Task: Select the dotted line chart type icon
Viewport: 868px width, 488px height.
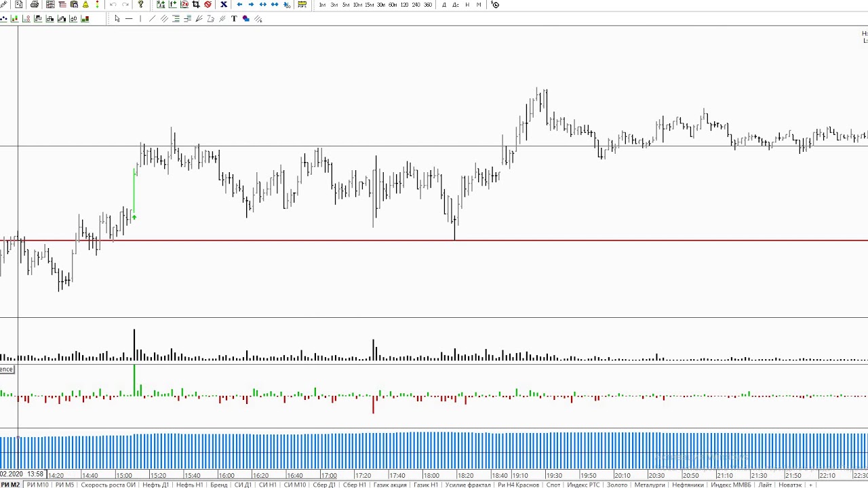Action: (x=4, y=18)
